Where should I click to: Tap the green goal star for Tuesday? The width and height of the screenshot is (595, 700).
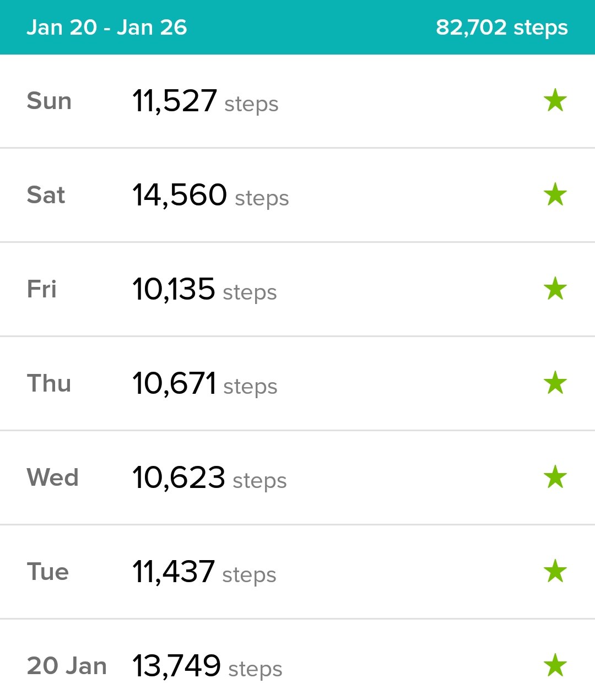(555, 572)
